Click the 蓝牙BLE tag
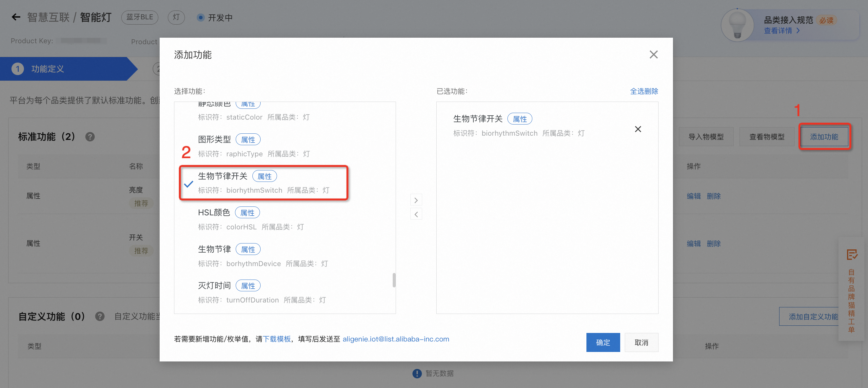Screen dimensions: 868x388 click(140, 17)
